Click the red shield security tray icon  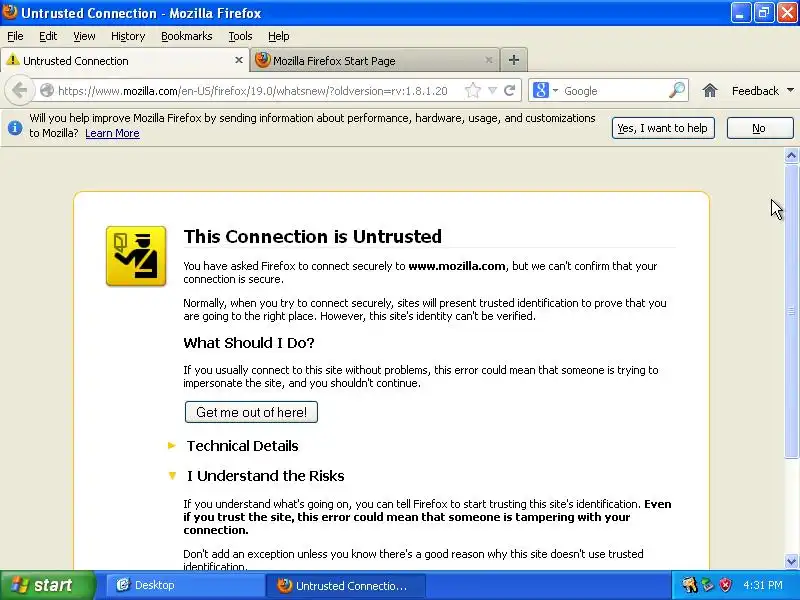[726, 585]
